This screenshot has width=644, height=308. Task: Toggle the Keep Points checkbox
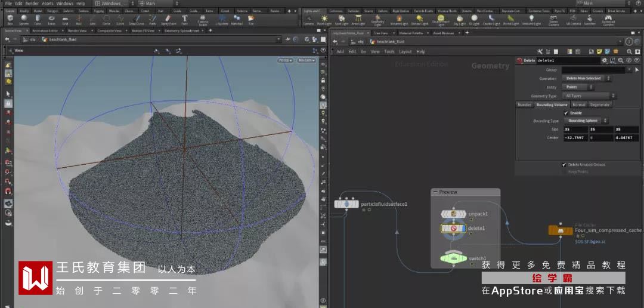pyautogui.click(x=564, y=172)
